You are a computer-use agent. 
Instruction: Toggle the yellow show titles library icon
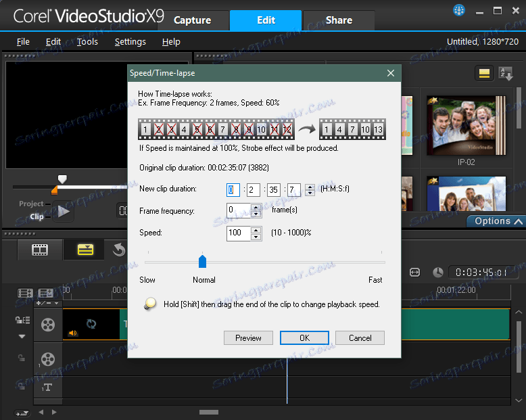(484, 73)
